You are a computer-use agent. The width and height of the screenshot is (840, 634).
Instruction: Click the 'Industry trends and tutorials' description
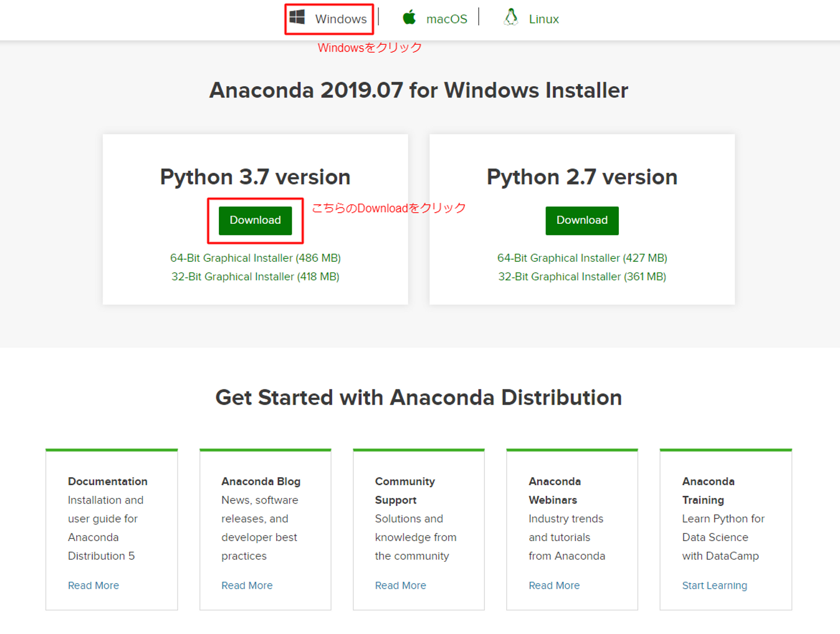[x=567, y=537]
